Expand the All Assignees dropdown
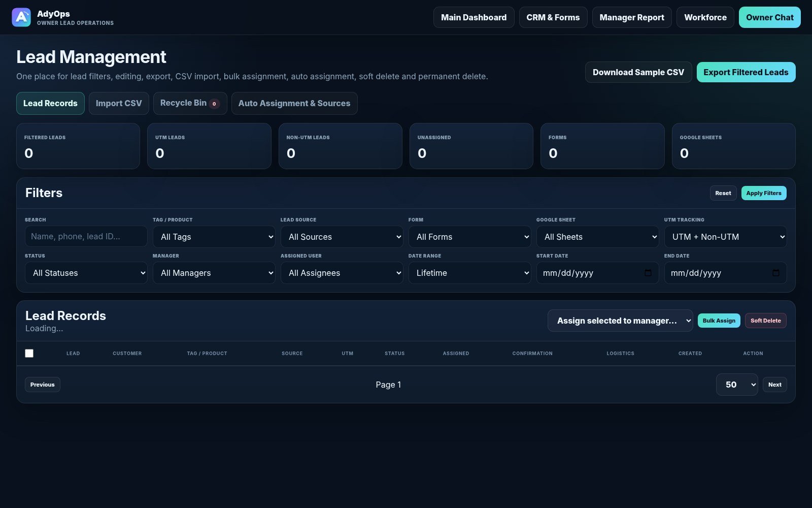Screen dimensions: 812x508 click(x=342, y=273)
